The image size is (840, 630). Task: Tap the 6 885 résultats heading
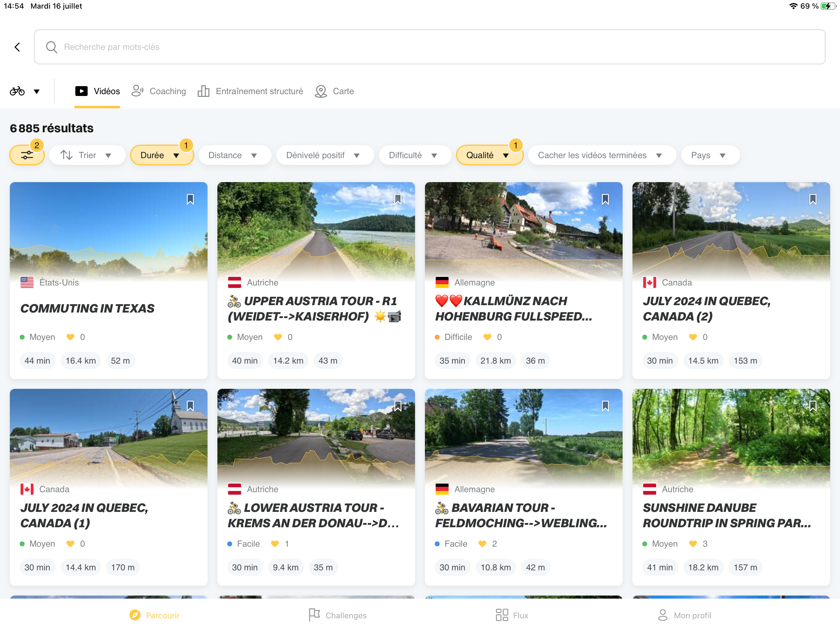coord(52,128)
